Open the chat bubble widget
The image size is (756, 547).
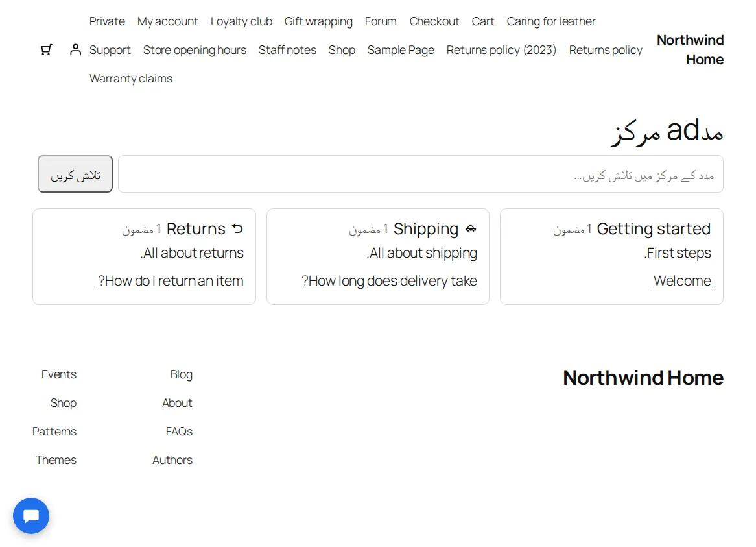(x=31, y=516)
